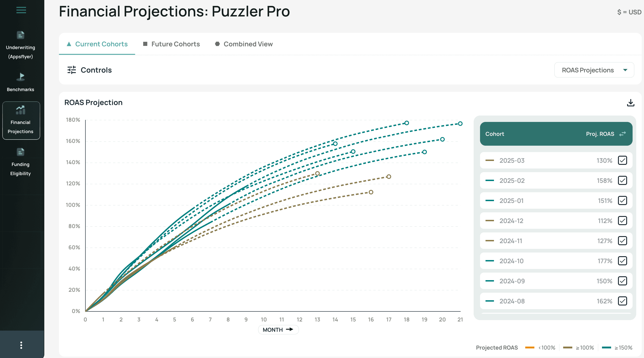Switch to the Future Cohorts tab
This screenshot has height=358, width=644.
tap(175, 44)
